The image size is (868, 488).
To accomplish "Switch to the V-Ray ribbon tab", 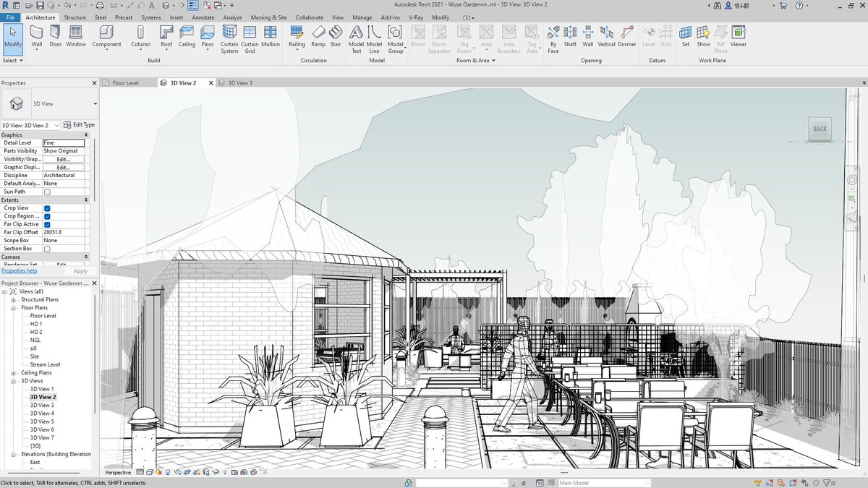I will pos(416,17).
